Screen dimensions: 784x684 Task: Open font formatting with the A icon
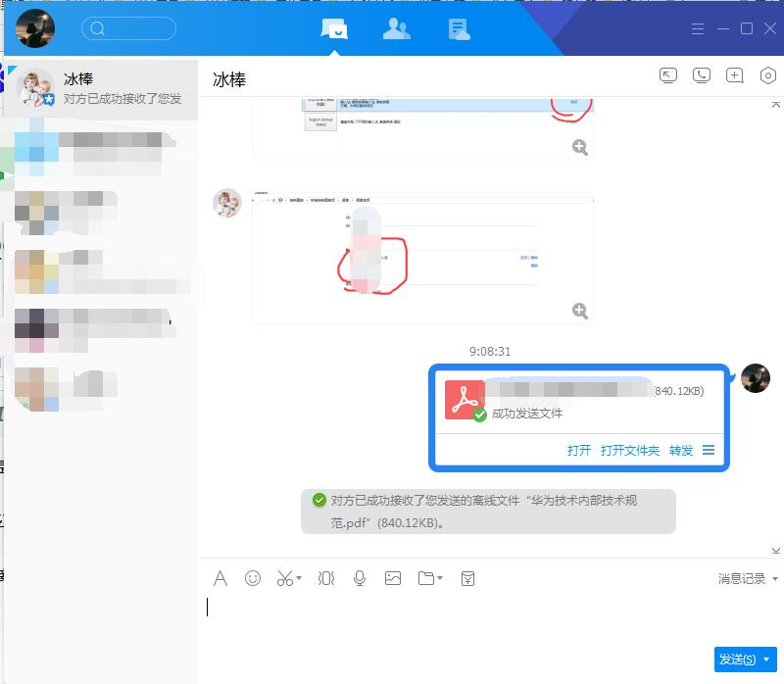[x=220, y=578]
